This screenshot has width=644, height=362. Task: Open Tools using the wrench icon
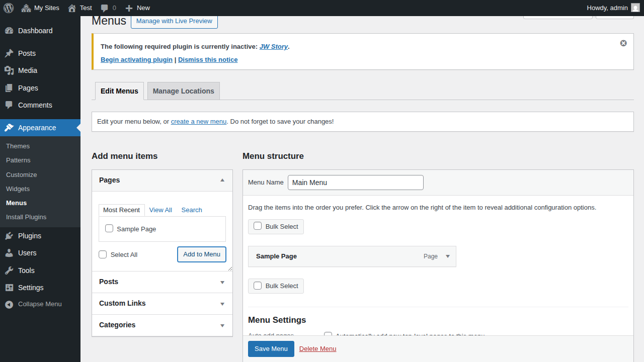(9, 270)
